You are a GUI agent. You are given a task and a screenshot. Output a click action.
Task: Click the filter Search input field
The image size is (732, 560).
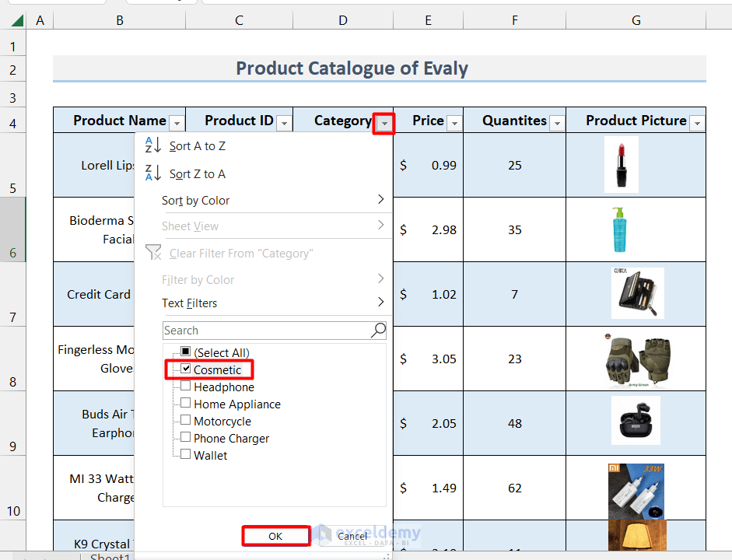click(x=264, y=331)
